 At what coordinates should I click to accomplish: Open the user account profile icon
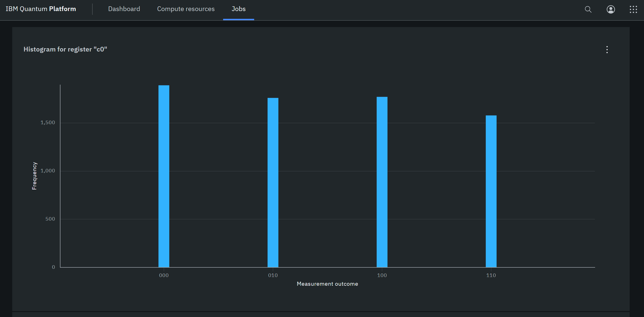[x=611, y=9]
